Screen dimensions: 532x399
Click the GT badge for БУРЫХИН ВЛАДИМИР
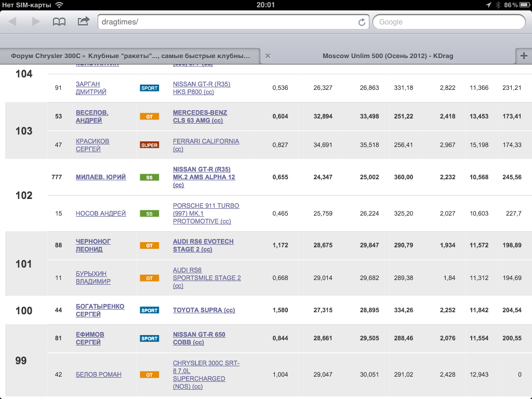tap(149, 278)
